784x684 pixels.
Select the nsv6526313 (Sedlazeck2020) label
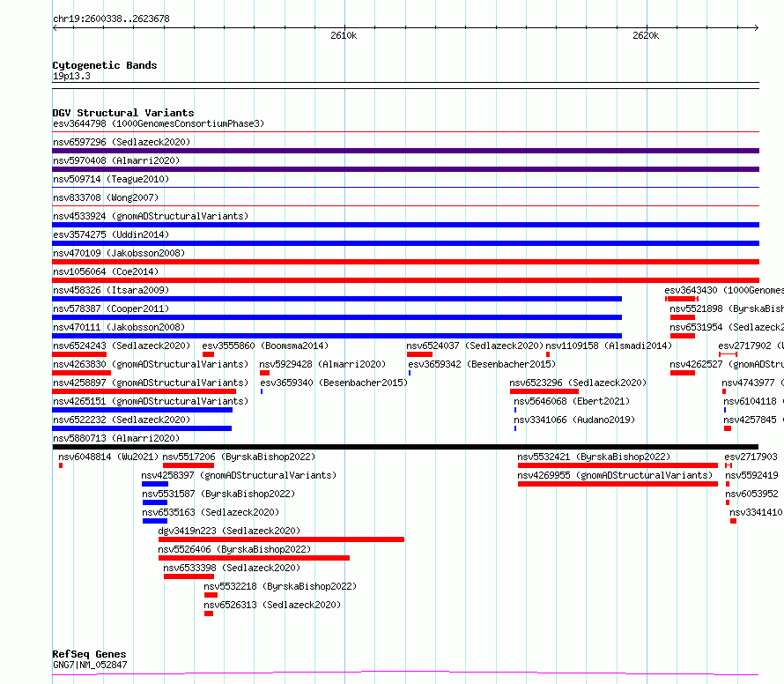pyautogui.click(x=272, y=605)
